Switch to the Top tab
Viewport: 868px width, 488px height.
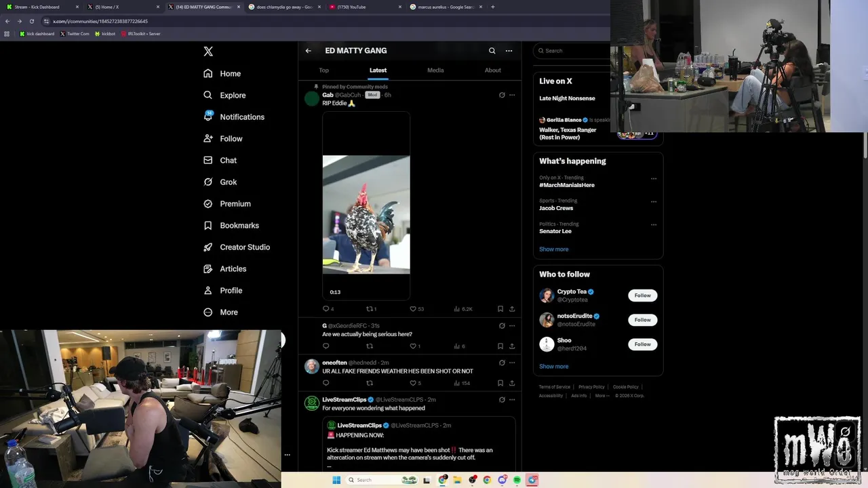coord(324,70)
